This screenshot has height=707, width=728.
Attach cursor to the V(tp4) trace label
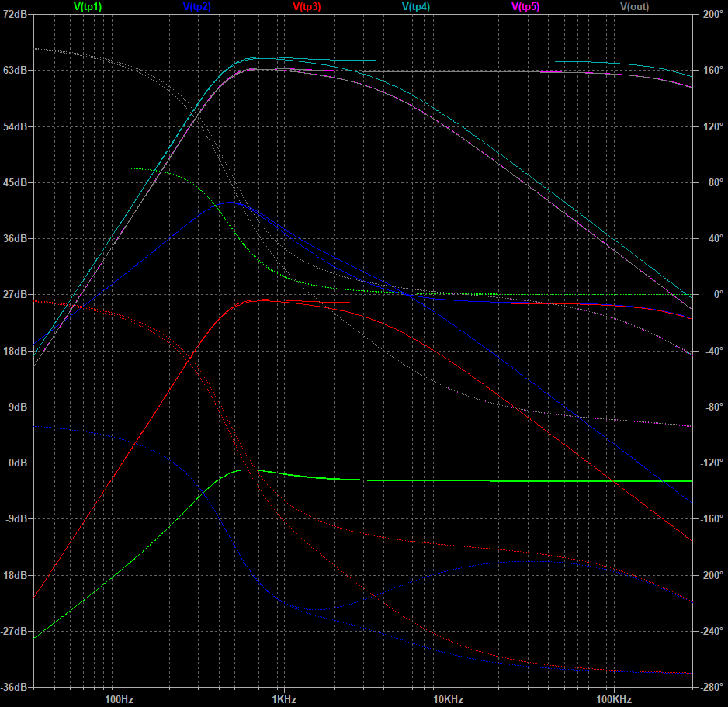(416, 6)
